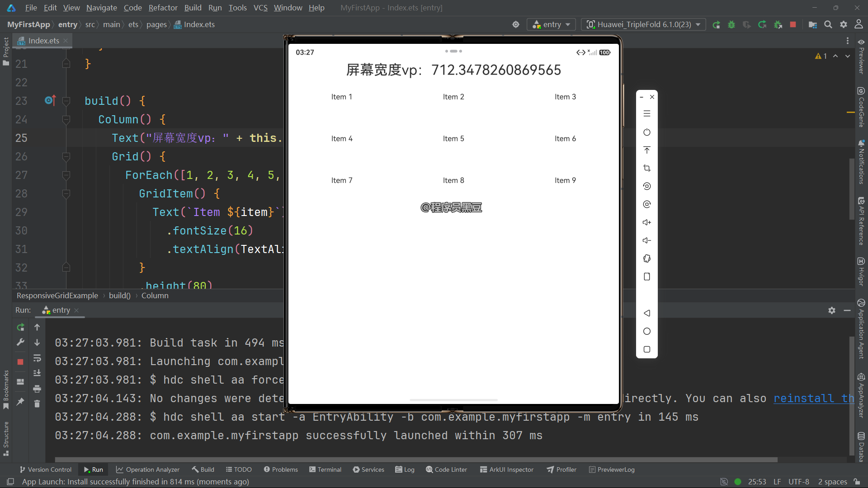Screen dimensions: 868x488
Task: Click the emulator screenshot crop icon
Action: [647, 168]
